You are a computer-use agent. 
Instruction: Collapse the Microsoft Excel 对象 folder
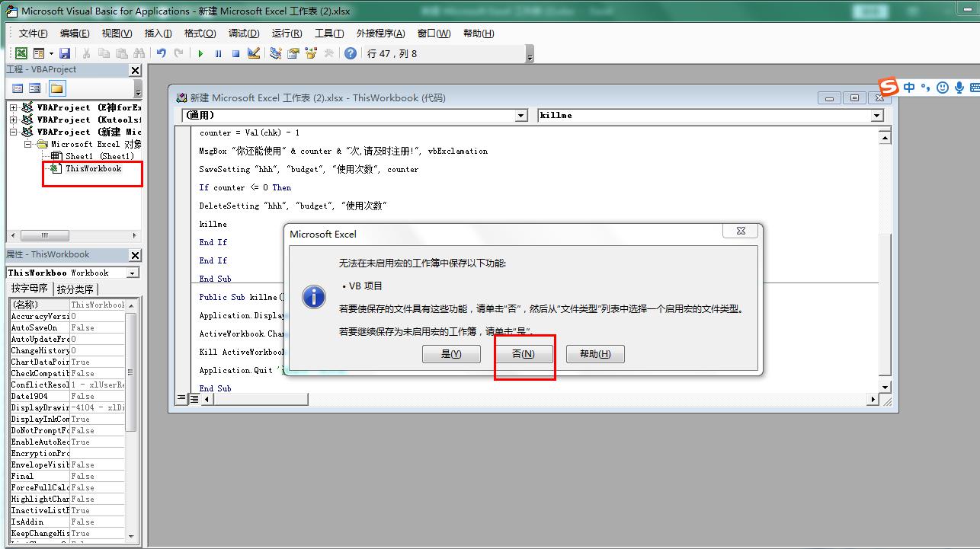coord(27,144)
